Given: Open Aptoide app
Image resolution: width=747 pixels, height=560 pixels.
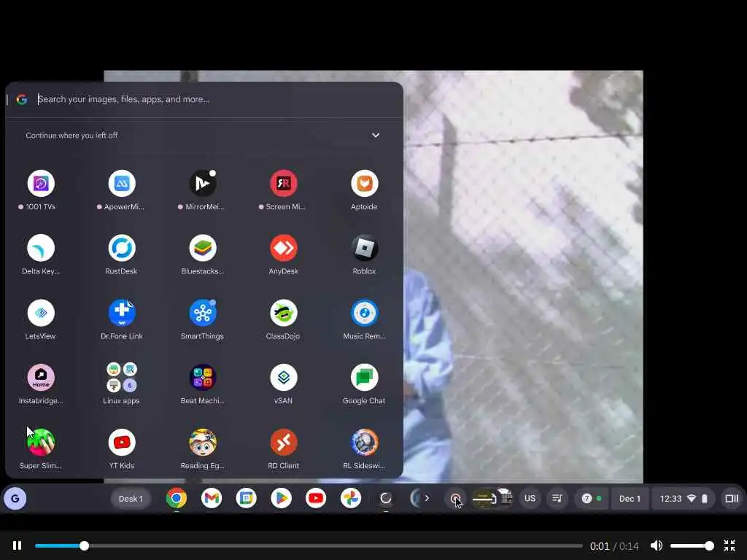Looking at the screenshot, I should (x=365, y=183).
